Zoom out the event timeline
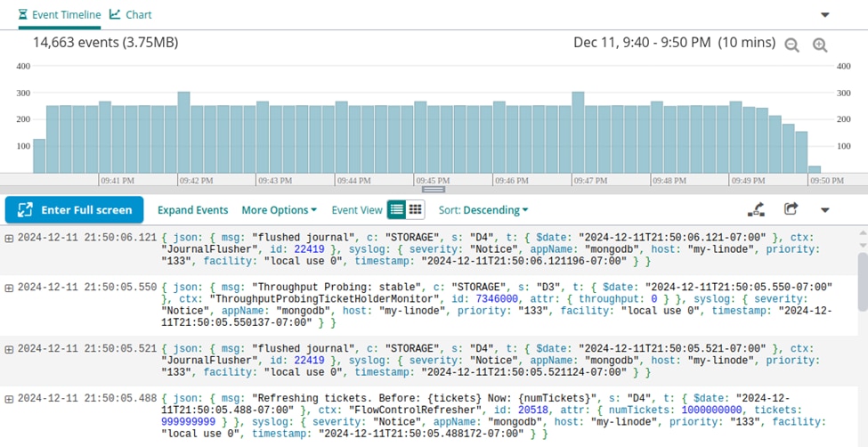 click(x=791, y=45)
